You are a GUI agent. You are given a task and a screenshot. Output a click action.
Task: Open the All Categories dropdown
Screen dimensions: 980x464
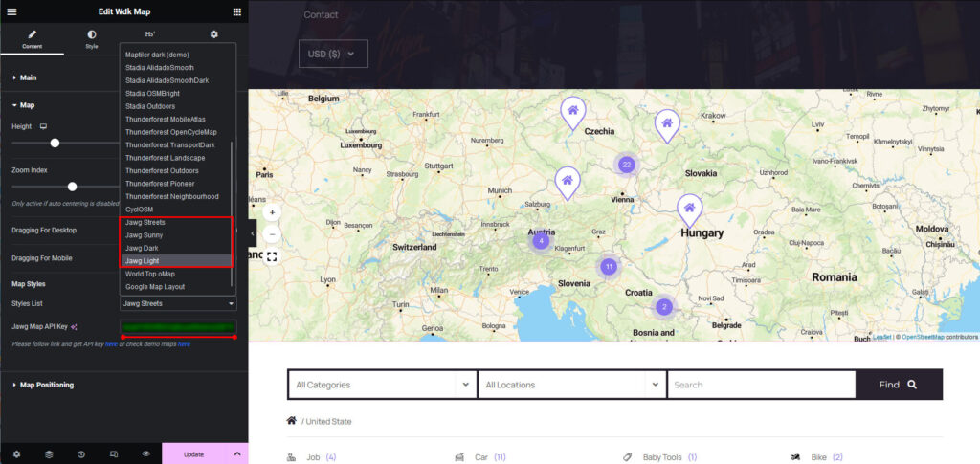[382, 385]
